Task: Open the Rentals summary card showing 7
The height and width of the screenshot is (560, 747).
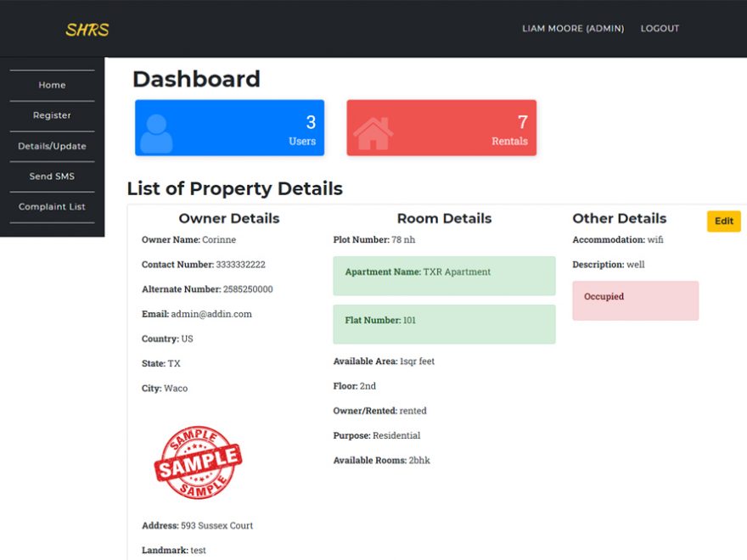Action: tap(441, 127)
